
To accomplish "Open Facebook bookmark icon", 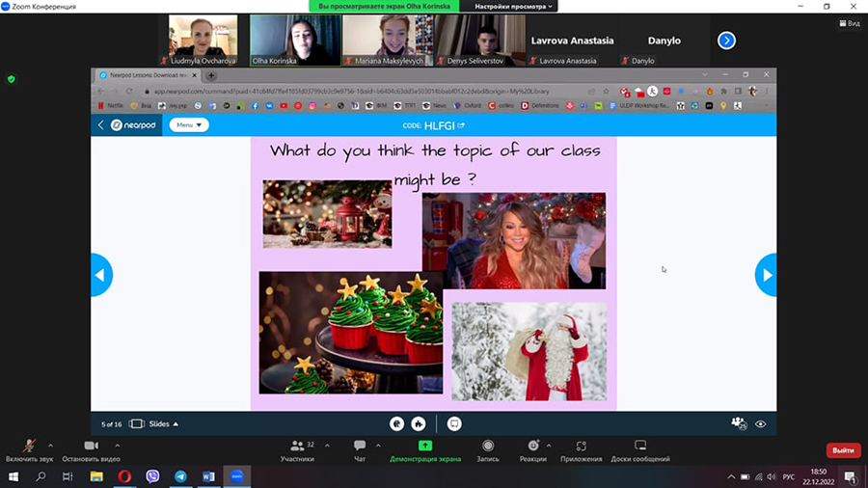I will click(255, 106).
